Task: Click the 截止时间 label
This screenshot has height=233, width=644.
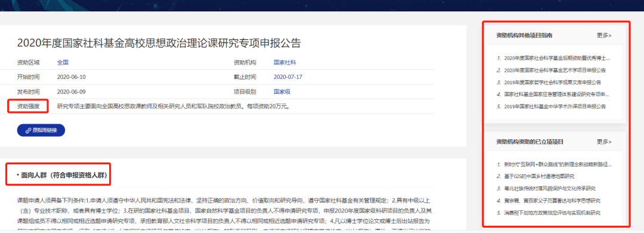Action: tap(245, 77)
